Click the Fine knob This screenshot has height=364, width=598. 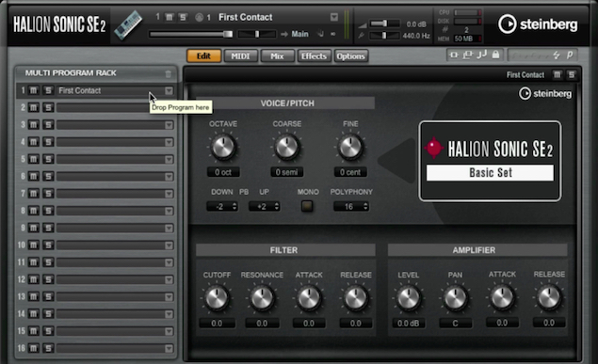click(350, 147)
